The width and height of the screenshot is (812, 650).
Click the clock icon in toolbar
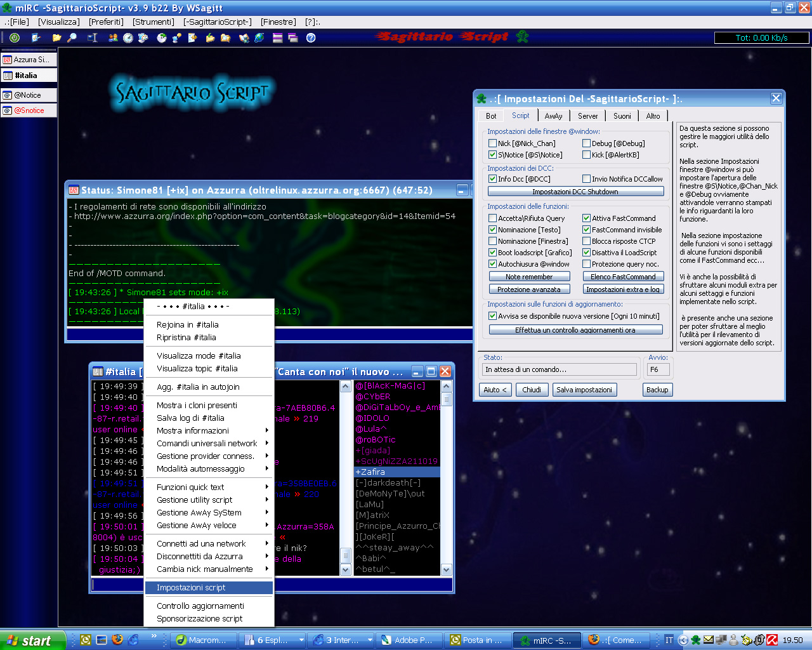click(128, 38)
